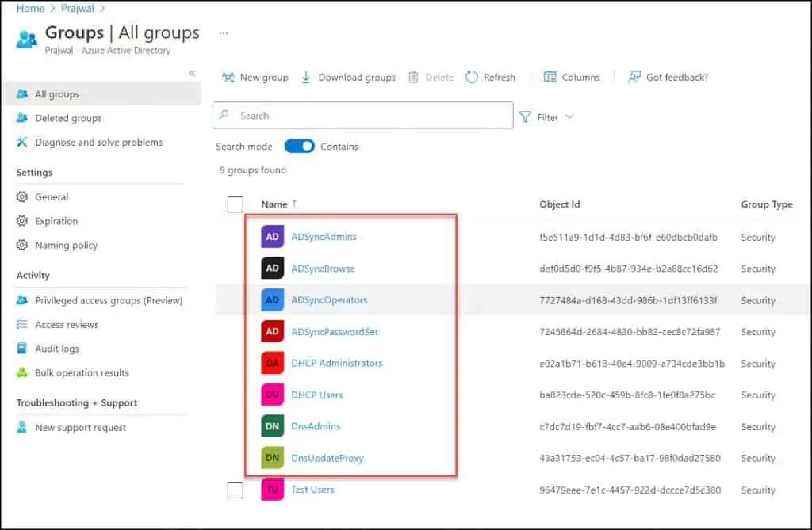Viewport: 812px width, 530px height.
Task: Go to Prajwal breadcrumb
Action: [x=77, y=8]
